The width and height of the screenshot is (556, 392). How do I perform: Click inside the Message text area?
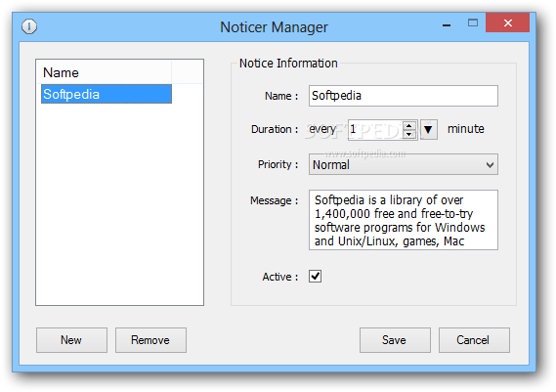404,220
